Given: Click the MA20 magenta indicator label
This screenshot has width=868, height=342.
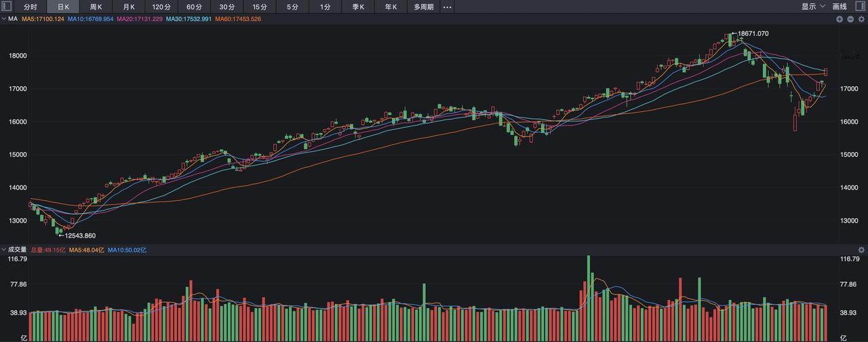Looking at the screenshot, I should [139, 19].
